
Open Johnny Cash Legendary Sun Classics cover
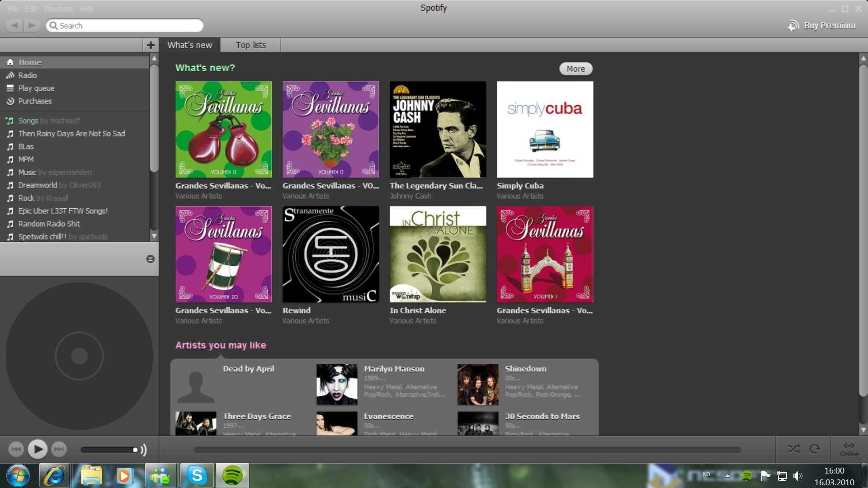point(438,129)
